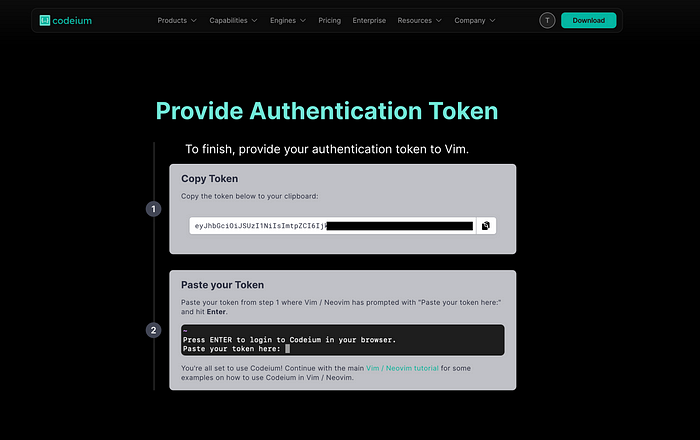The height and width of the screenshot is (440, 700).
Task: Click the authentication token text field
Action: (332, 226)
